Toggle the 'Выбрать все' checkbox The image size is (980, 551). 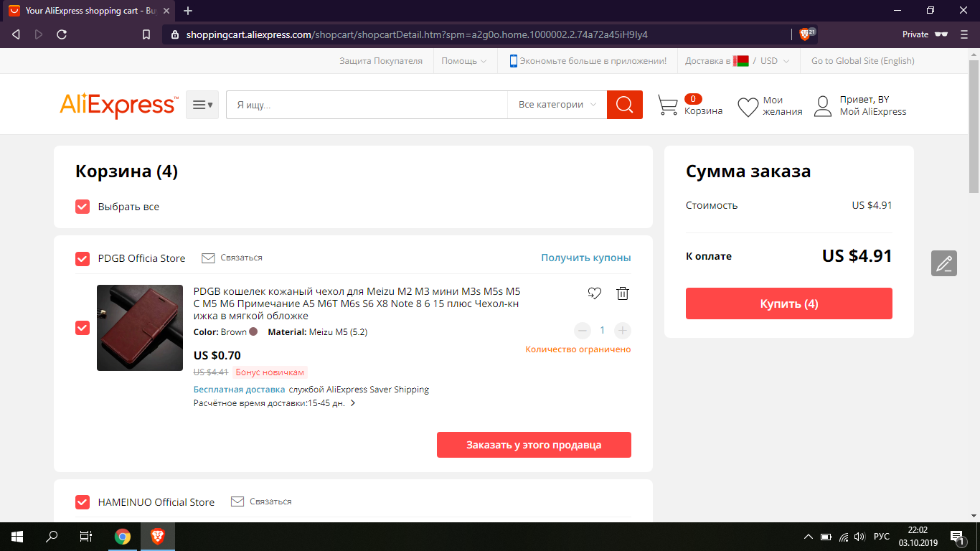point(83,207)
